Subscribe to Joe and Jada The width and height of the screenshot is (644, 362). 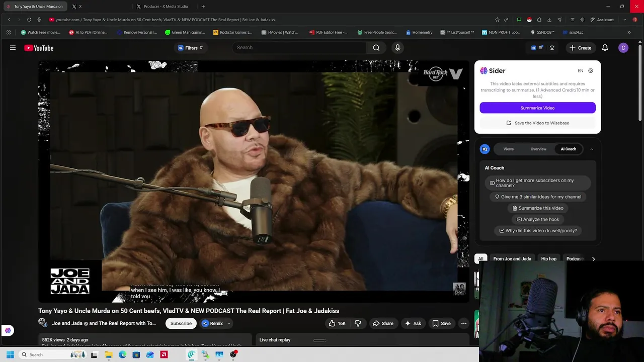pos(181,323)
